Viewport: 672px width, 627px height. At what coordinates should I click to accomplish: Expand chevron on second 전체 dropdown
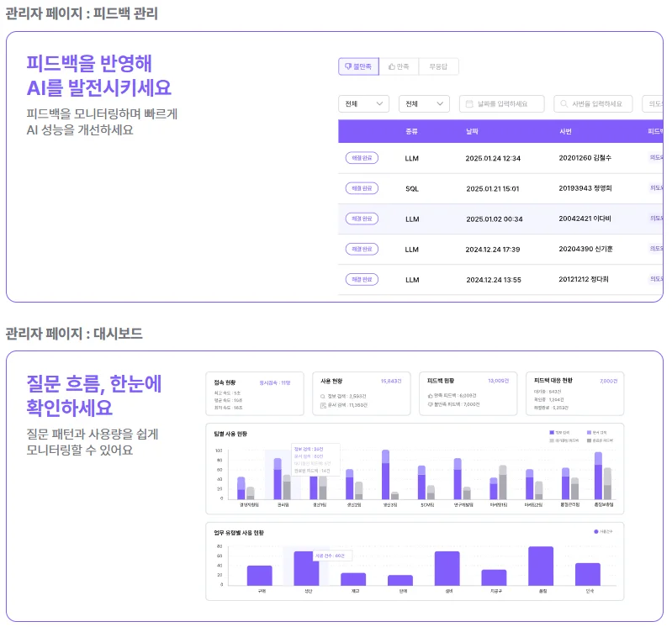[440, 103]
